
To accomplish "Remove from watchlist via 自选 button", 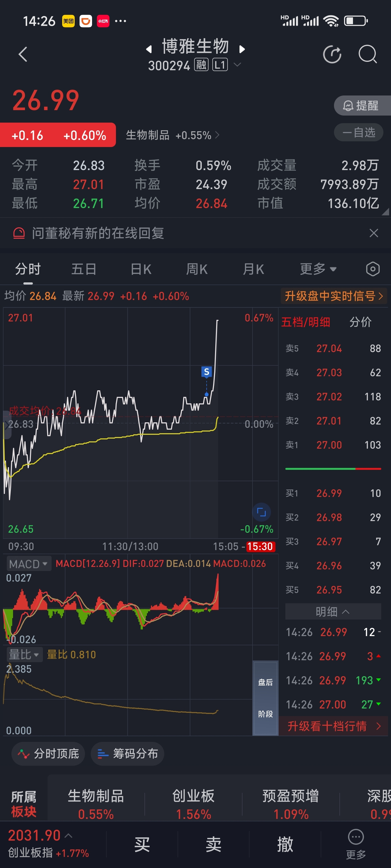I will [x=359, y=132].
